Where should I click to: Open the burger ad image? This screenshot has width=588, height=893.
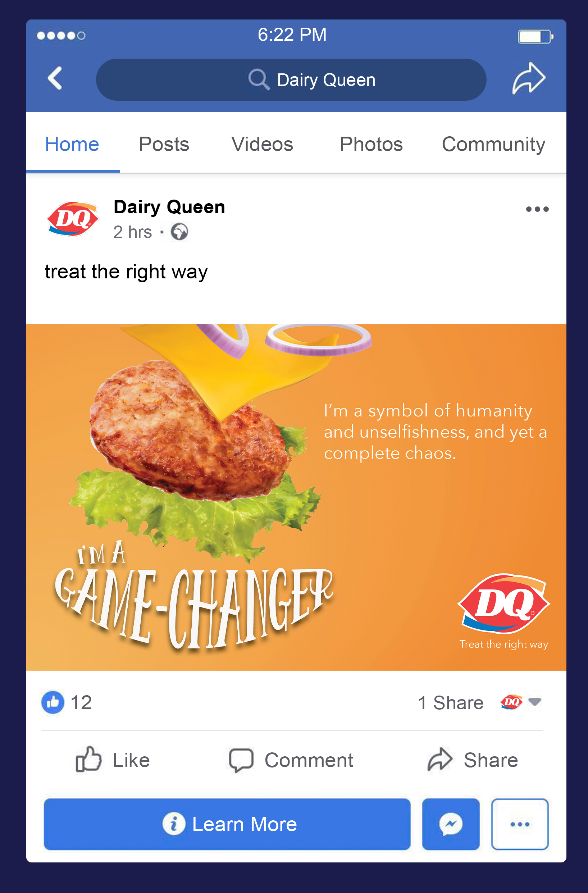[296, 497]
